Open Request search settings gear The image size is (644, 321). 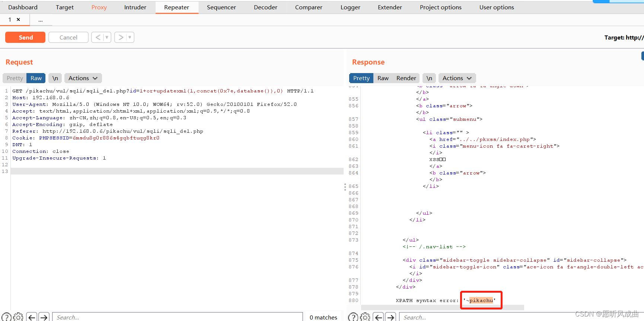(18, 317)
